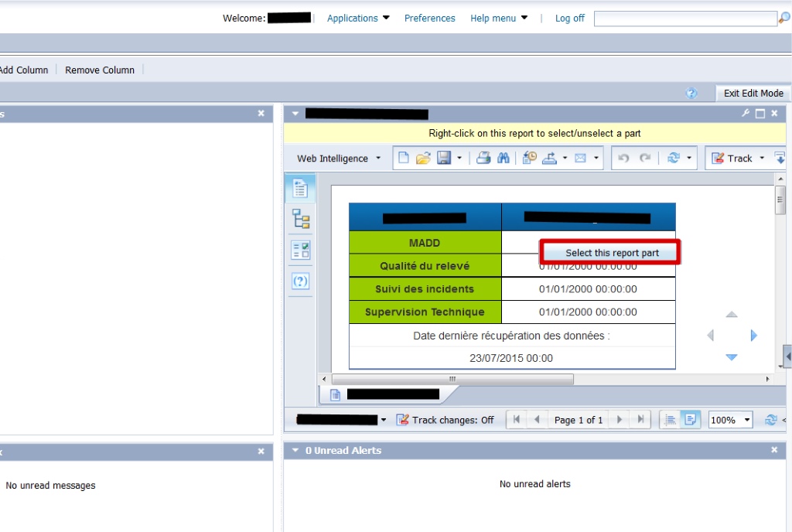Click the Log off link
Screen dimensions: 792x532
[x=569, y=18]
